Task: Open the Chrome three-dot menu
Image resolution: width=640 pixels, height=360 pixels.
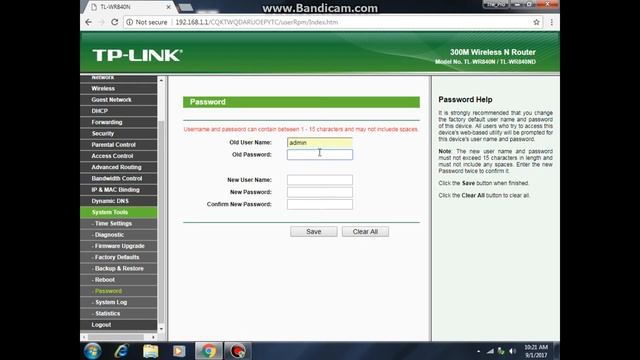Action: tap(551, 22)
